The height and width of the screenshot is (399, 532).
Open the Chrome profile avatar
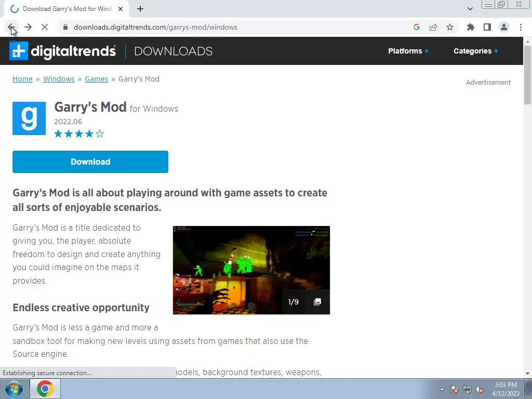(504, 27)
